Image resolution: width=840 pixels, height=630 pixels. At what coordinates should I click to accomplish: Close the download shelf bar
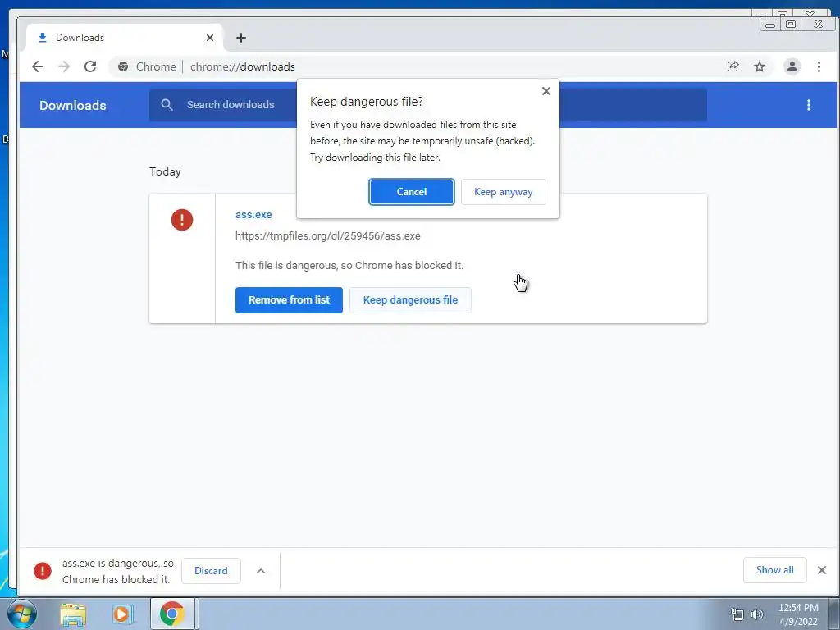(x=821, y=570)
